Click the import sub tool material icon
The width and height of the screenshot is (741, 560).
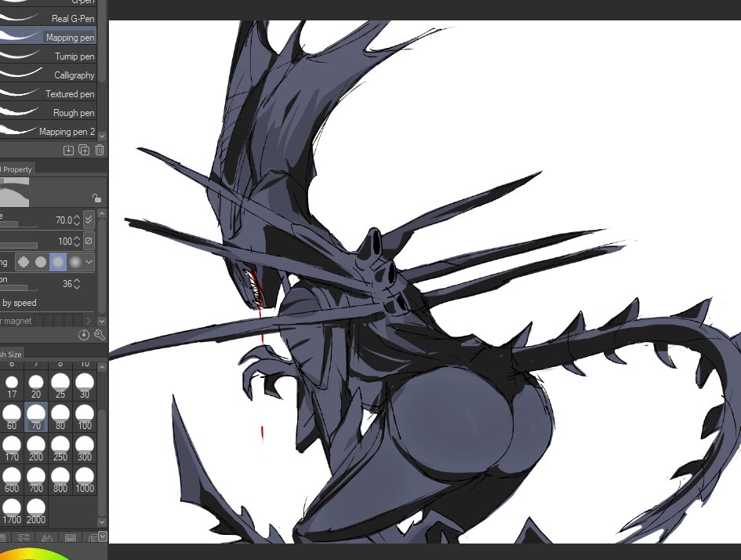click(68, 151)
